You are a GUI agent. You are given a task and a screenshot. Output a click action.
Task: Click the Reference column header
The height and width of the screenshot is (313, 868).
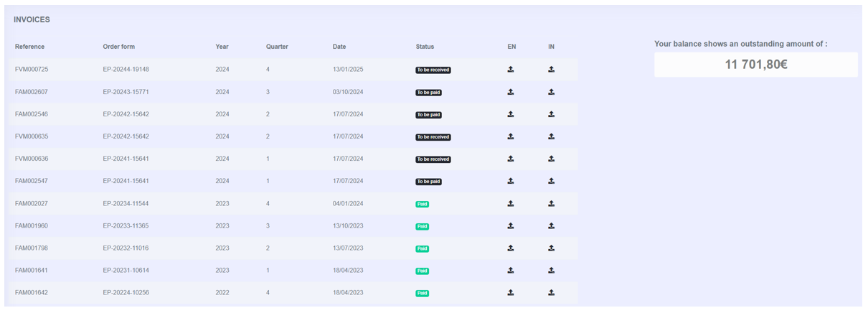(29, 47)
